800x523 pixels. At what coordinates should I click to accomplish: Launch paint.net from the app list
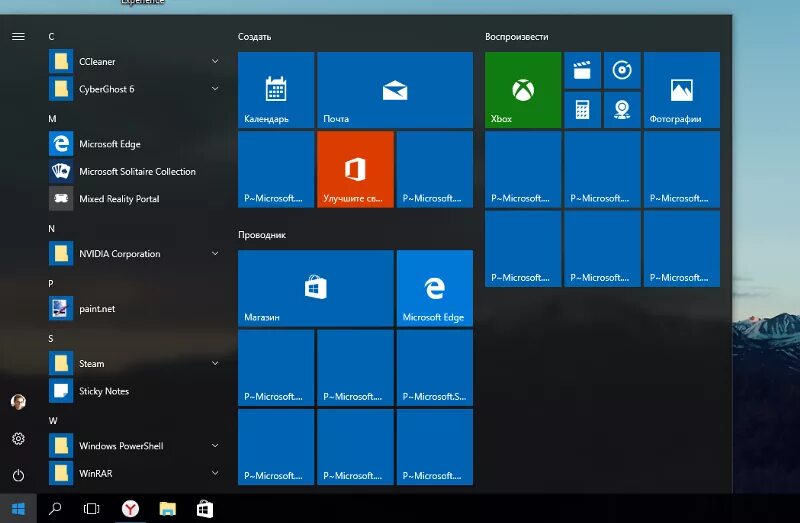[x=135, y=309]
